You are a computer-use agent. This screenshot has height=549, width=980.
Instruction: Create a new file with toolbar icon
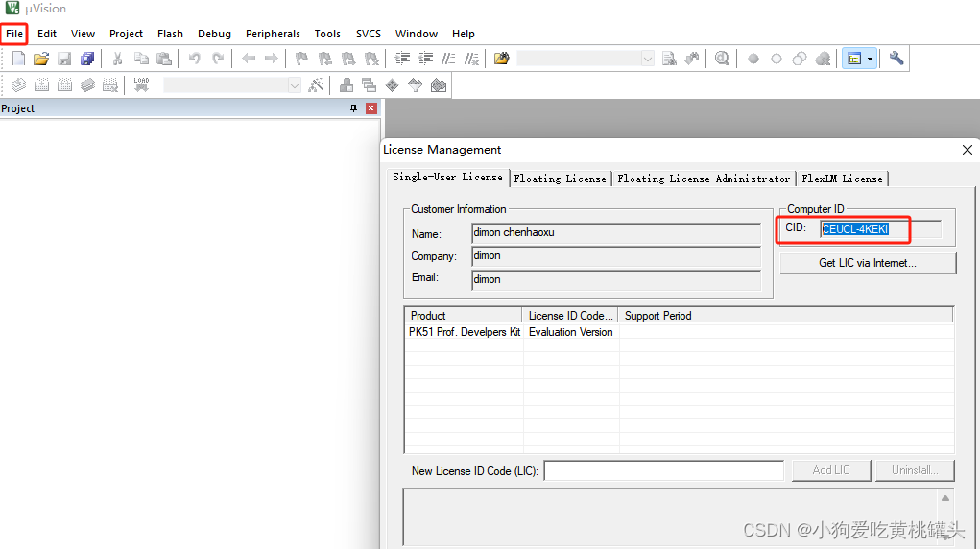tap(19, 59)
